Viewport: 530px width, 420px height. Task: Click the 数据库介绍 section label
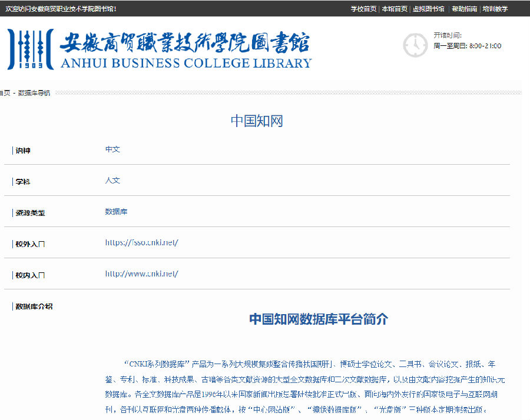[34, 306]
